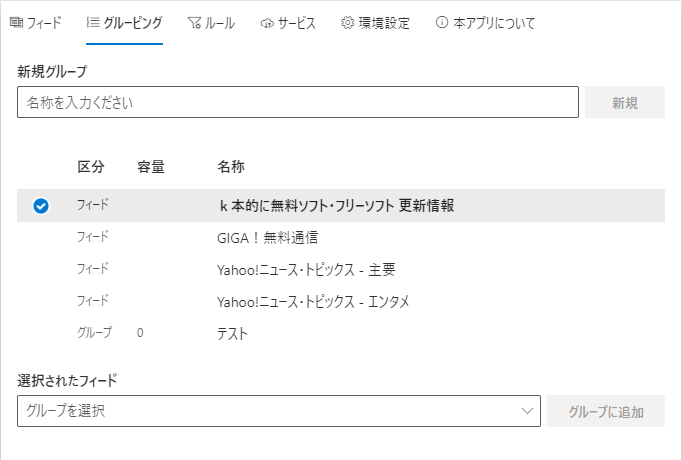Expand the グループを選択 dropdown chevron
Image resolution: width=682 pixels, height=460 pixels.
[x=527, y=411]
